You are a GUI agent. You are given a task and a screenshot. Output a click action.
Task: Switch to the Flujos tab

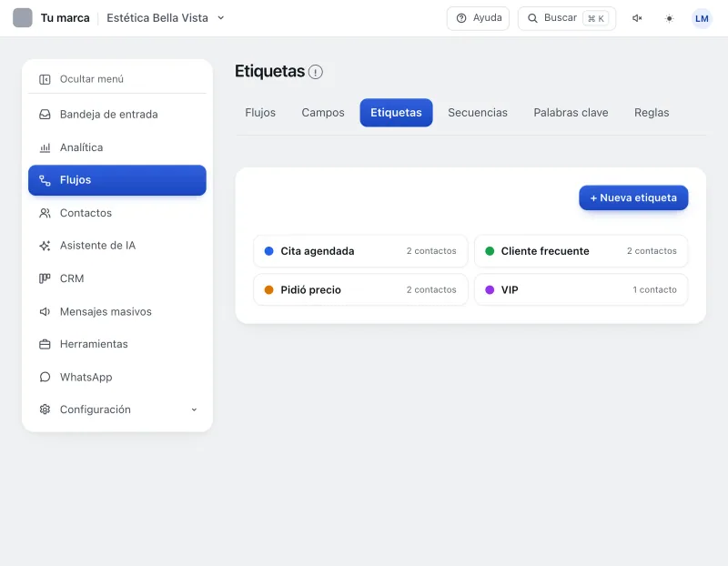coord(260,113)
